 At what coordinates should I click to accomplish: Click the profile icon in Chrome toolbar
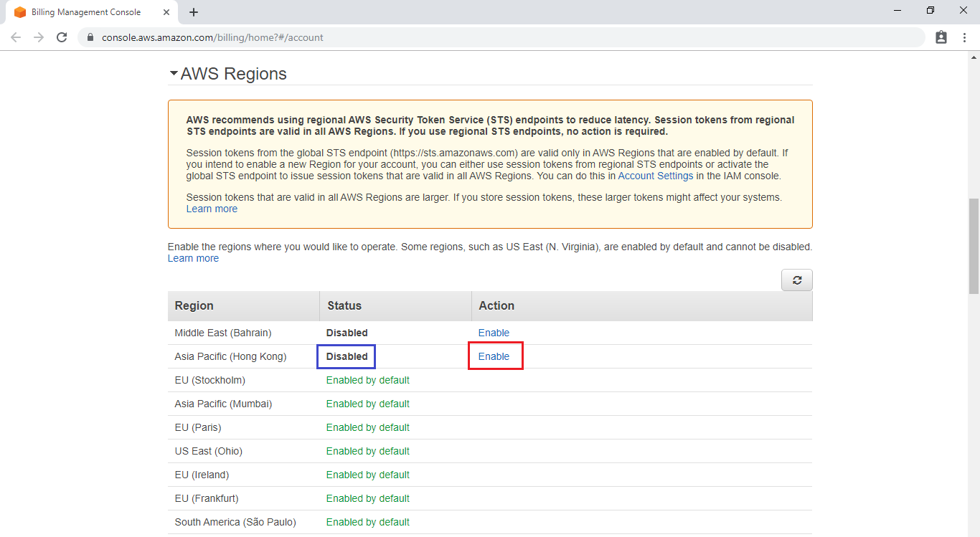pyautogui.click(x=941, y=37)
